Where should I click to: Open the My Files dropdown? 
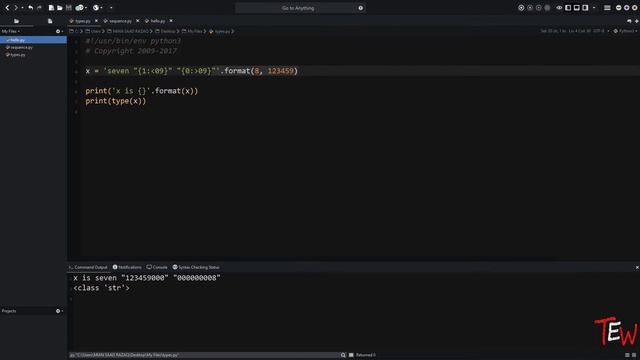[11, 31]
